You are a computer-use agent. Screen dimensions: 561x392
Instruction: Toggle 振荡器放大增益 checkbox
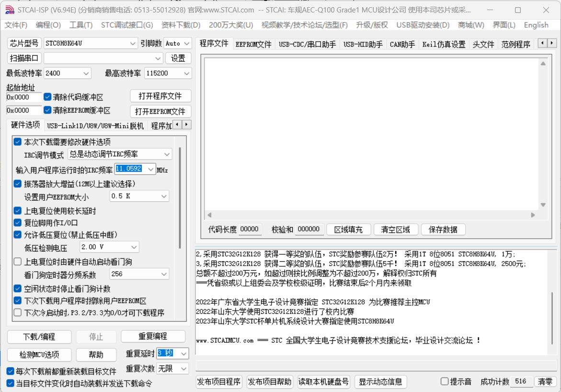click(x=18, y=184)
